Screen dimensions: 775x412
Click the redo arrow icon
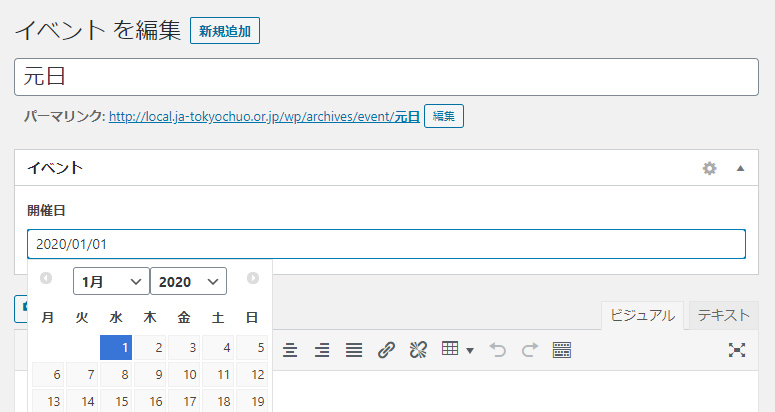[x=530, y=350]
